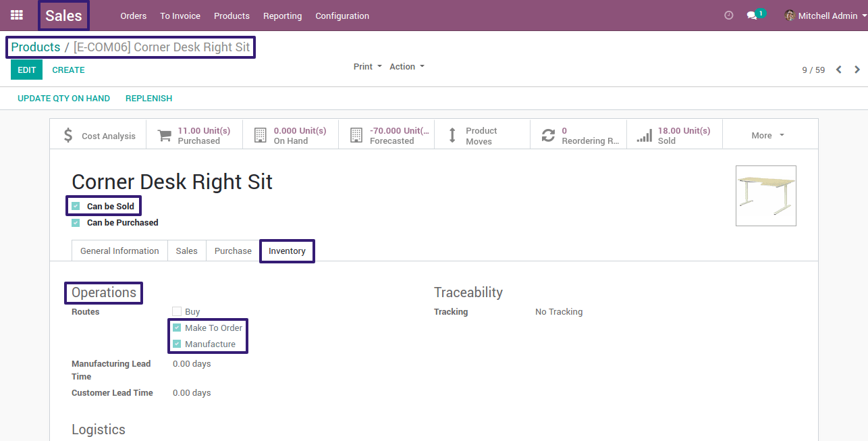Click the corner desk product image
This screenshot has height=441, width=868.
(766, 196)
